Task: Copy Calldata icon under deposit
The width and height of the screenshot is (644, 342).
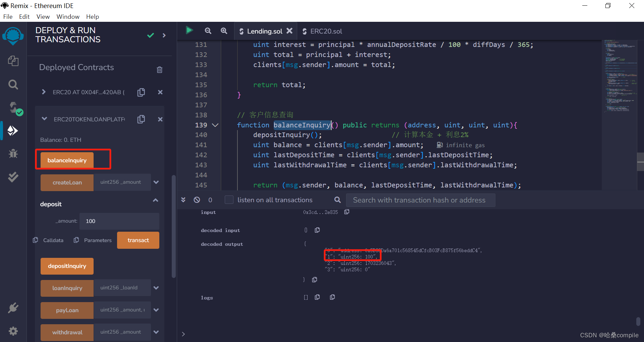Action: [35, 240]
